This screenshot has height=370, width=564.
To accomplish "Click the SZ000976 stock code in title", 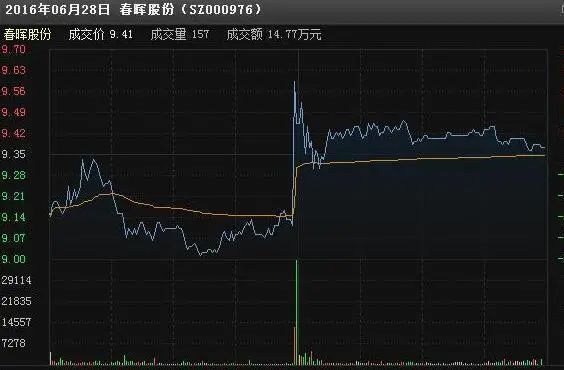I will click(221, 10).
